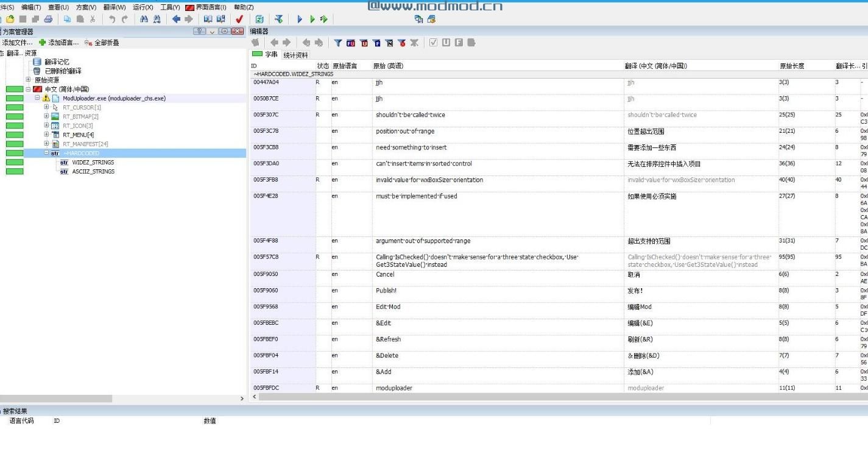The width and height of the screenshot is (868, 474).
Task: Switch to the 统计资料 tab
Action: (x=295, y=55)
